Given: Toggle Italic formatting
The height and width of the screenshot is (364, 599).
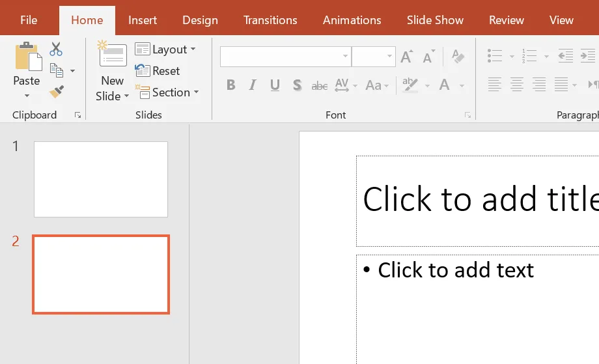Looking at the screenshot, I should click(253, 85).
